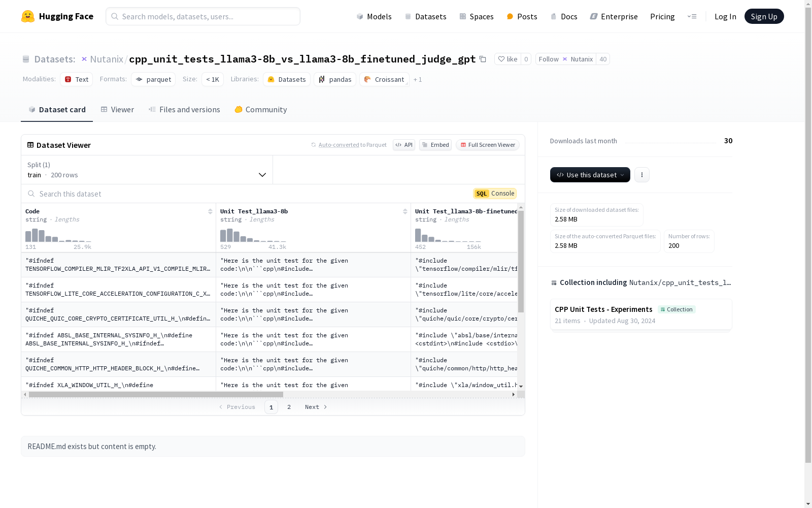Viewport: 812px width, 508px height.
Task: Click the Unit Test_llama3-8b-finetuned length histogram
Action: click(x=448, y=235)
